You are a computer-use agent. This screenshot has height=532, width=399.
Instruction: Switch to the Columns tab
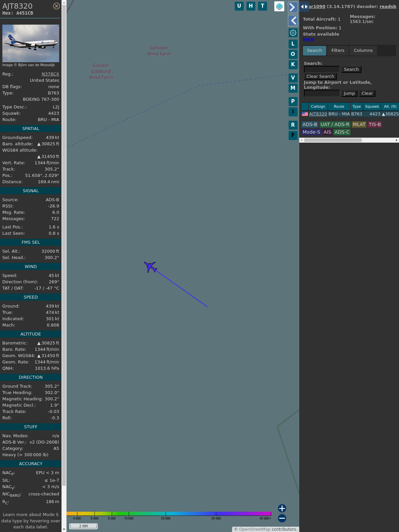coord(363,51)
